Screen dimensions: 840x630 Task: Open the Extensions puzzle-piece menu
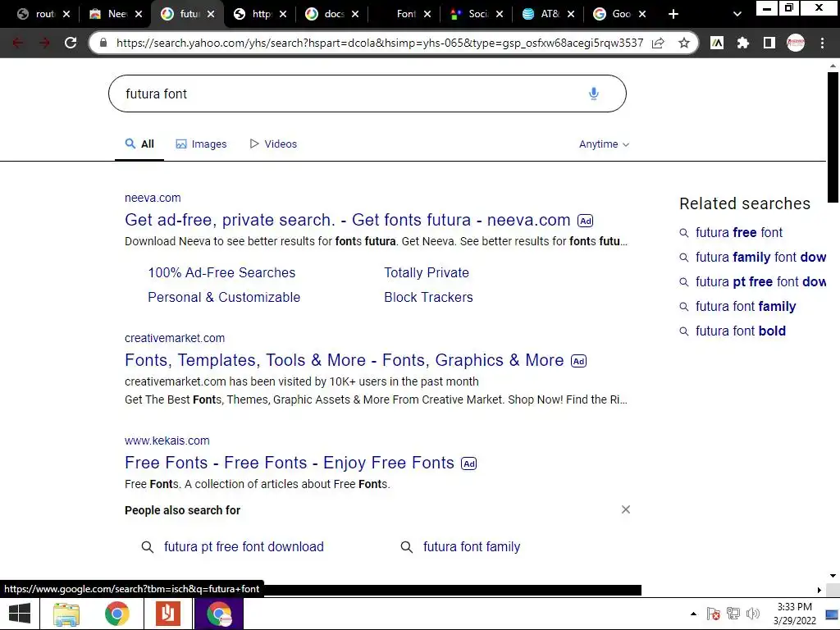(x=742, y=43)
